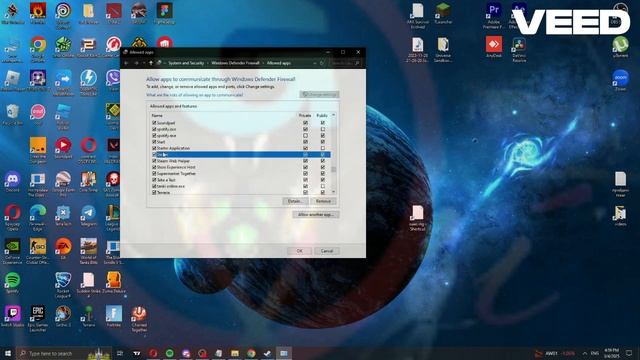Toggle Soundpad Public checkbox
This screenshot has width=640, height=360.
tap(322, 122)
